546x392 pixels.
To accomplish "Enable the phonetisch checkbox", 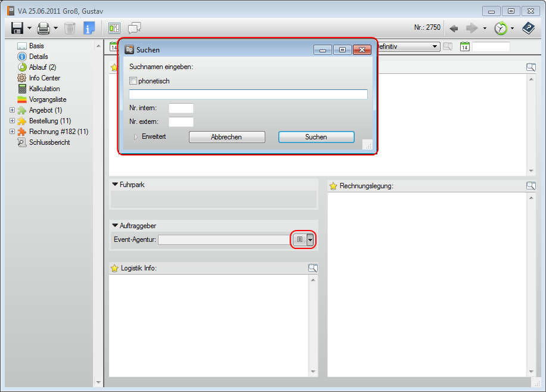I will [134, 81].
